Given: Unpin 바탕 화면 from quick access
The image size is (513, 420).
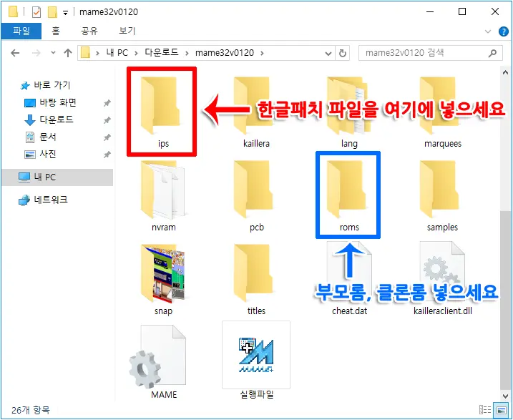Looking at the screenshot, I should pos(107,103).
